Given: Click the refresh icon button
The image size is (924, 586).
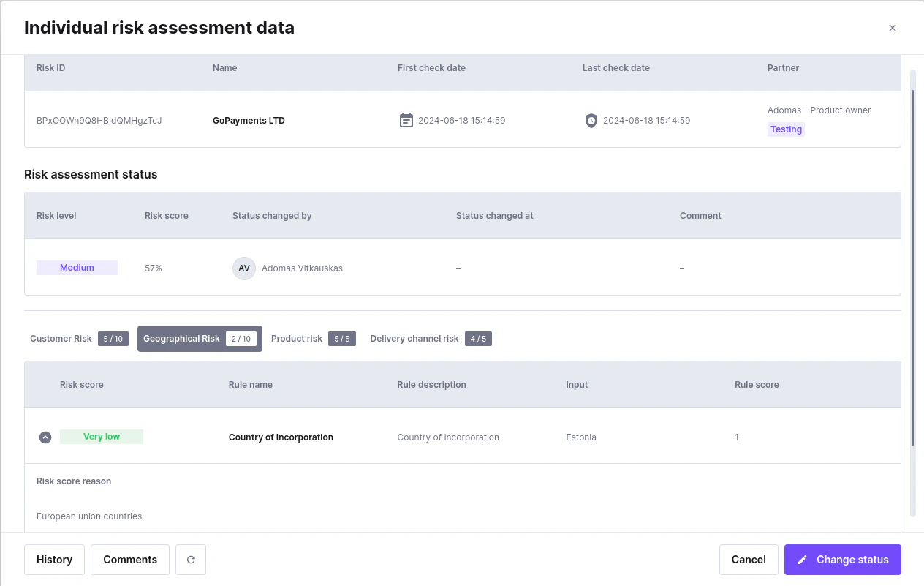Looking at the screenshot, I should coord(191,560).
